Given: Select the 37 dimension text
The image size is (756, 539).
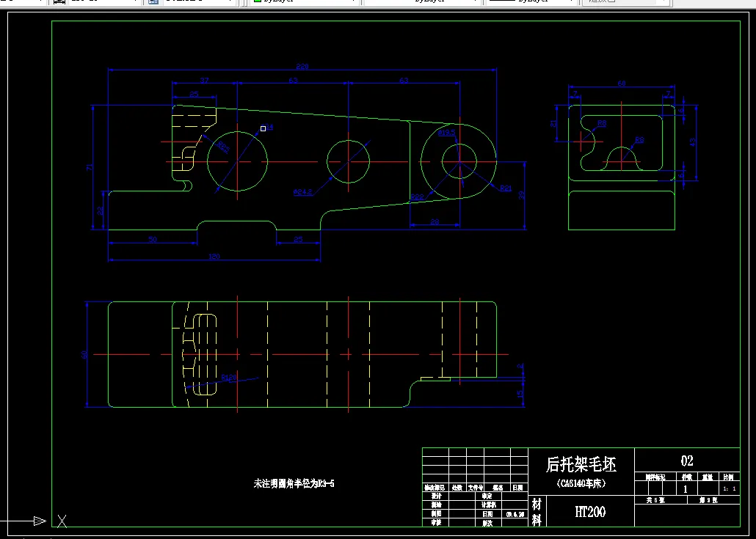Looking at the screenshot, I should [x=205, y=81].
